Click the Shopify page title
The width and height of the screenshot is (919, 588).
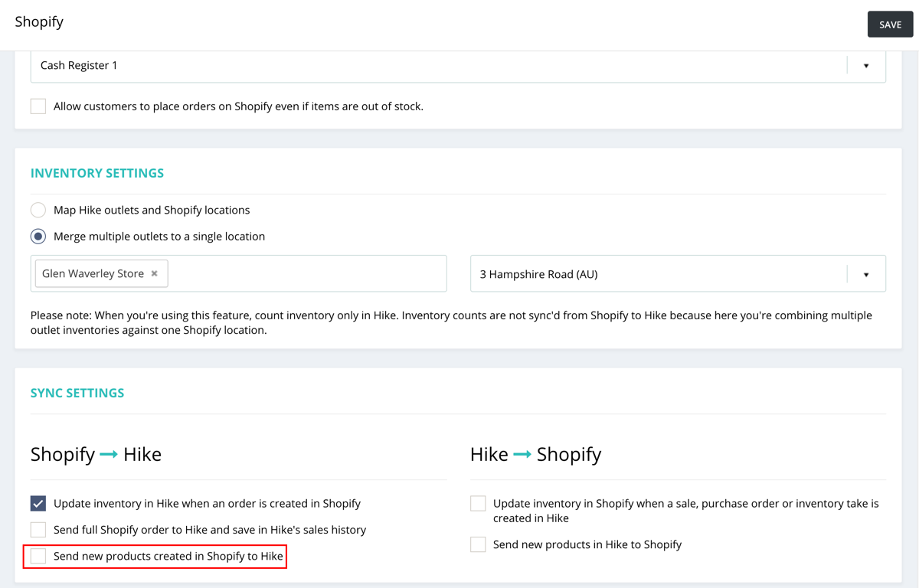39,21
